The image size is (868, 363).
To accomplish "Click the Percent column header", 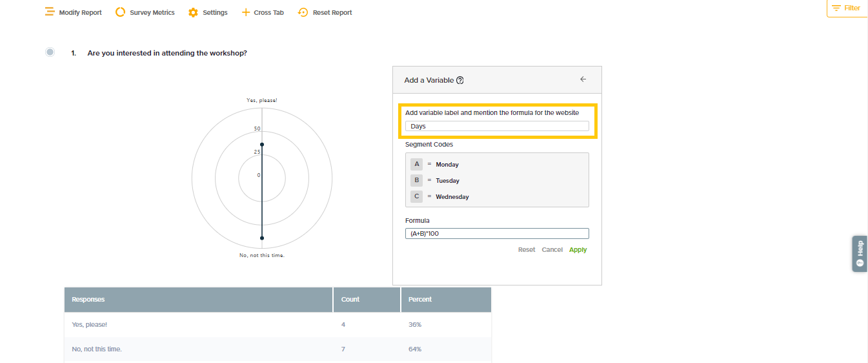I will pos(420,300).
